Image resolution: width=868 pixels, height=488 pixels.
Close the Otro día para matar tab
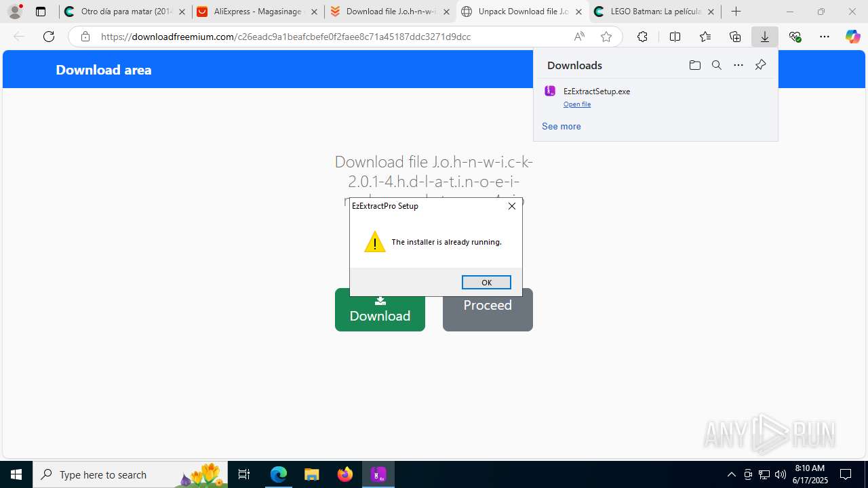pos(182,12)
